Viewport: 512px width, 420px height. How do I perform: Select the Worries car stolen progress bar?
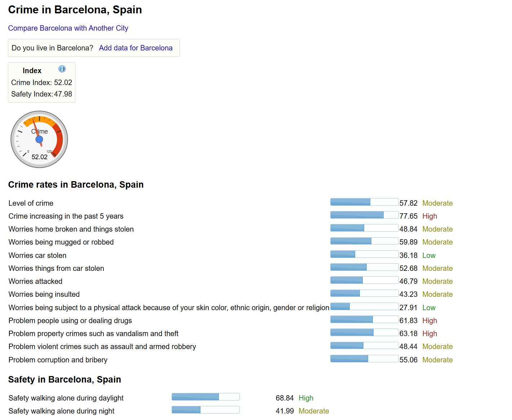pos(364,254)
